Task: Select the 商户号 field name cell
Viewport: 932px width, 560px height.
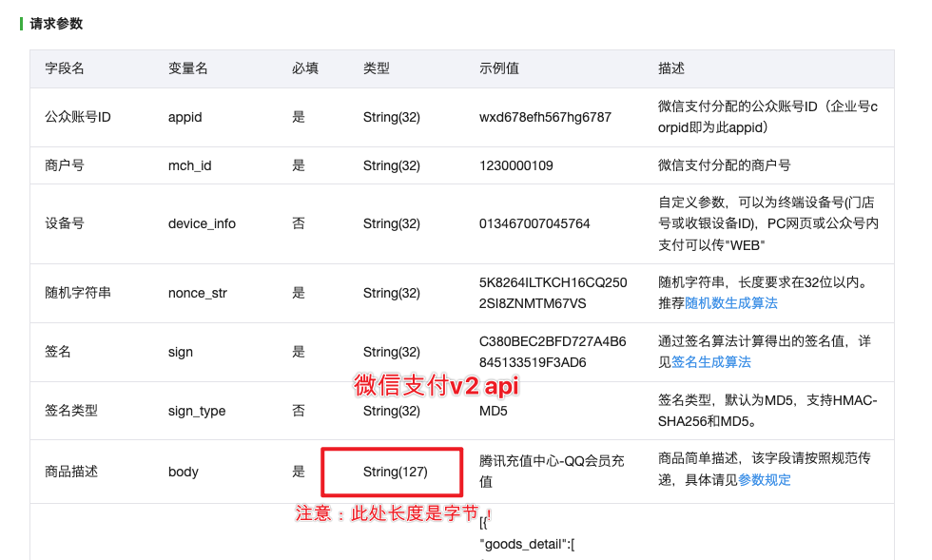Action: (x=65, y=165)
